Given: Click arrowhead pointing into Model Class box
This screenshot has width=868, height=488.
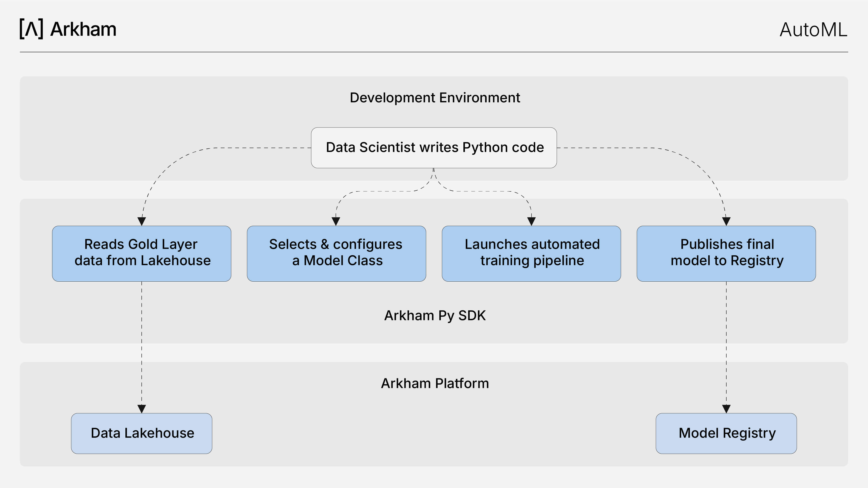Looking at the screenshot, I should point(336,221).
